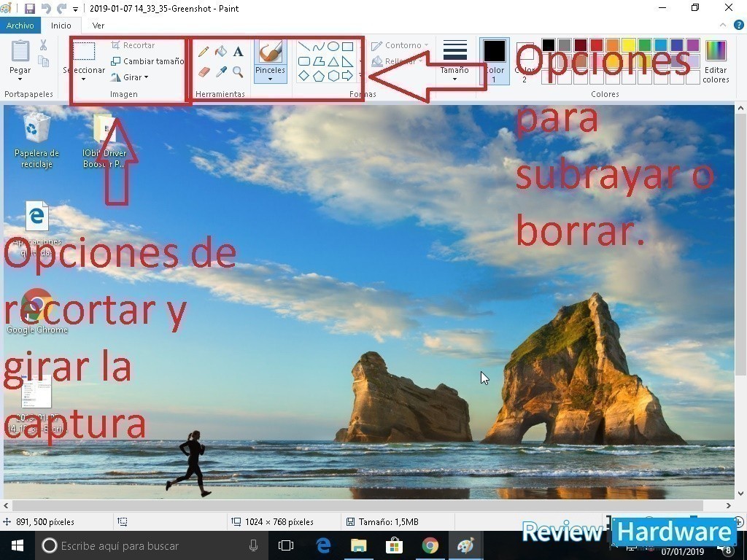Click the taskbar search box

pos(150,545)
